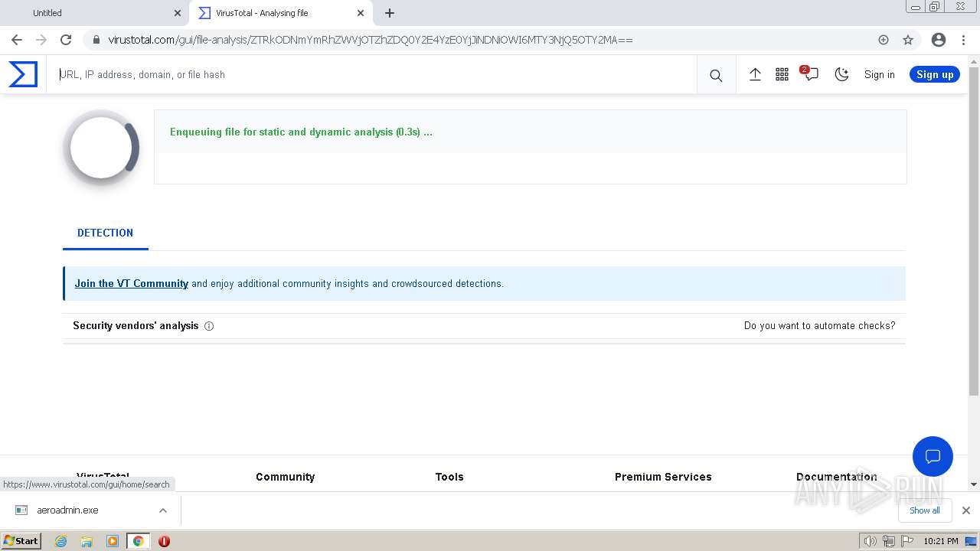Image resolution: width=980 pixels, height=551 pixels.
Task: Switch to the Untitled tab
Action: (x=93, y=13)
